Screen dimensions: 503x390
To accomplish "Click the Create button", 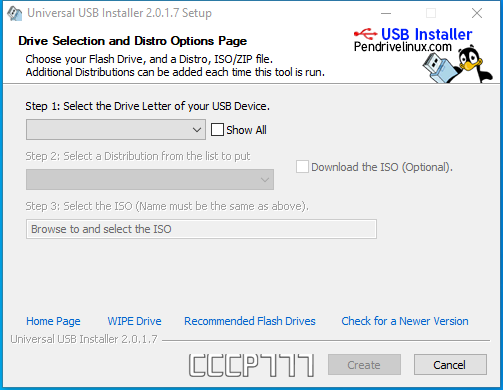I will click(x=364, y=365).
